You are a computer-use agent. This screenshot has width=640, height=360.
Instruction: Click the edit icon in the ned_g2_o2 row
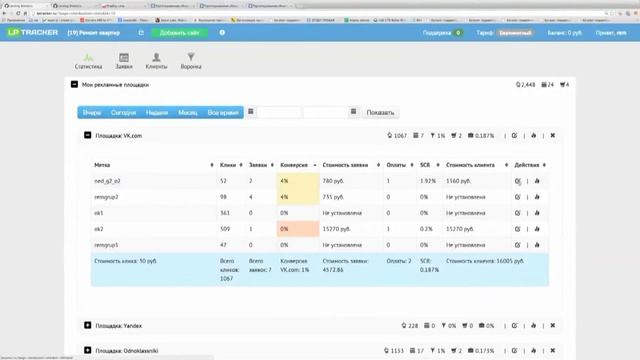tap(518, 181)
